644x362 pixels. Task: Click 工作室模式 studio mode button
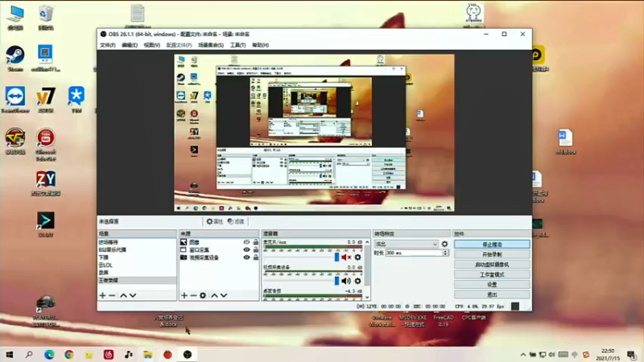coord(492,274)
